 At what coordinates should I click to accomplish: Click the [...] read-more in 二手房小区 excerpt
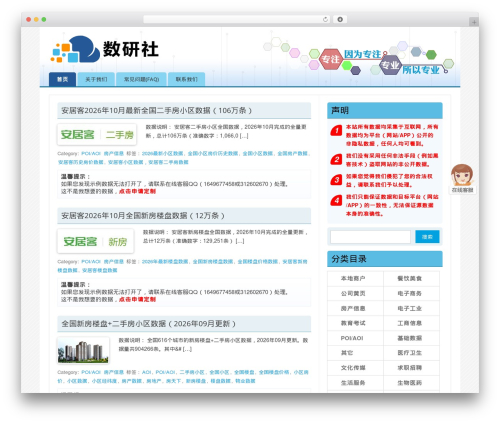tap(244, 136)
